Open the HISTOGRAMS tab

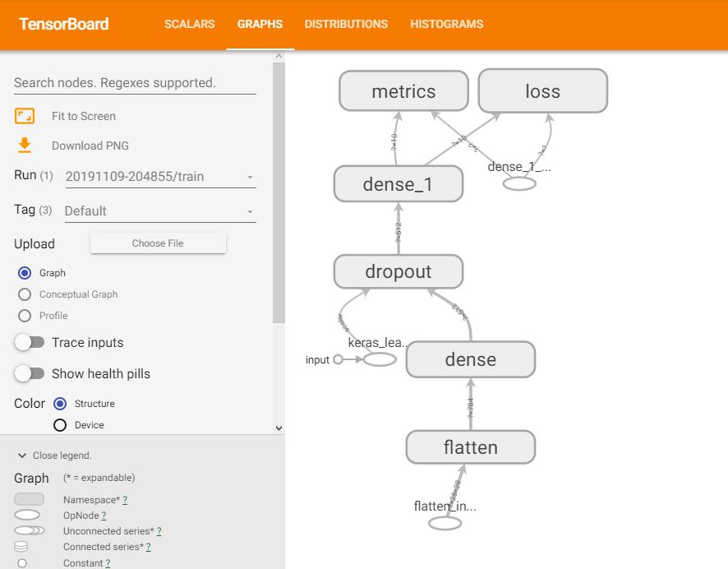447,24
